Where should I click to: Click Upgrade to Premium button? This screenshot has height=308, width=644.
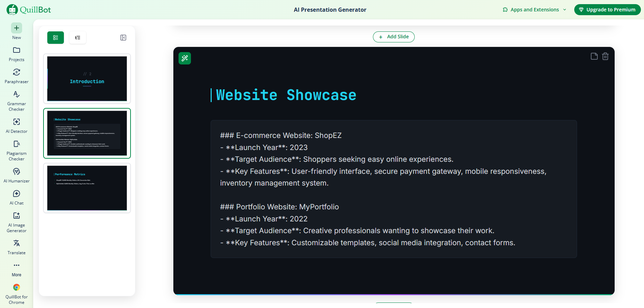pyautogui.click(x=607, y=10)
